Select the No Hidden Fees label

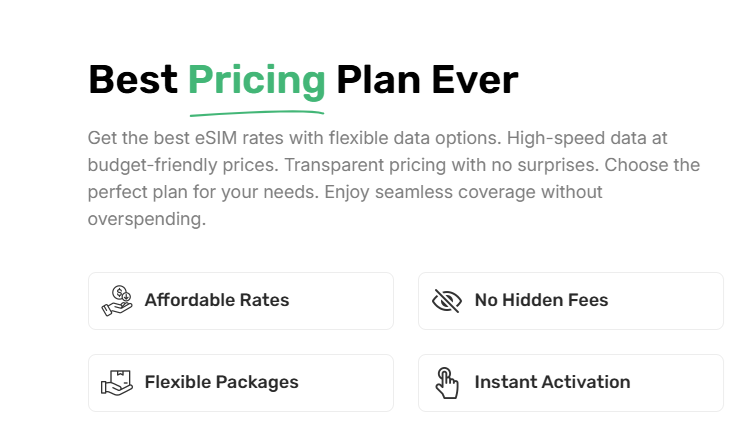(541, 300)
